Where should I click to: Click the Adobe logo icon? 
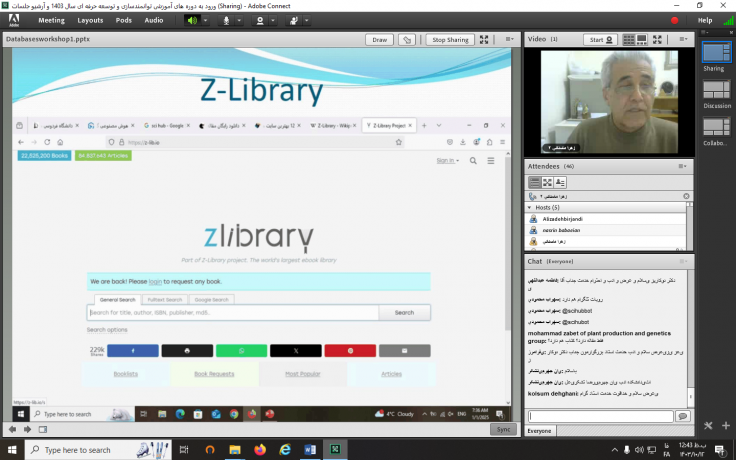14,20
